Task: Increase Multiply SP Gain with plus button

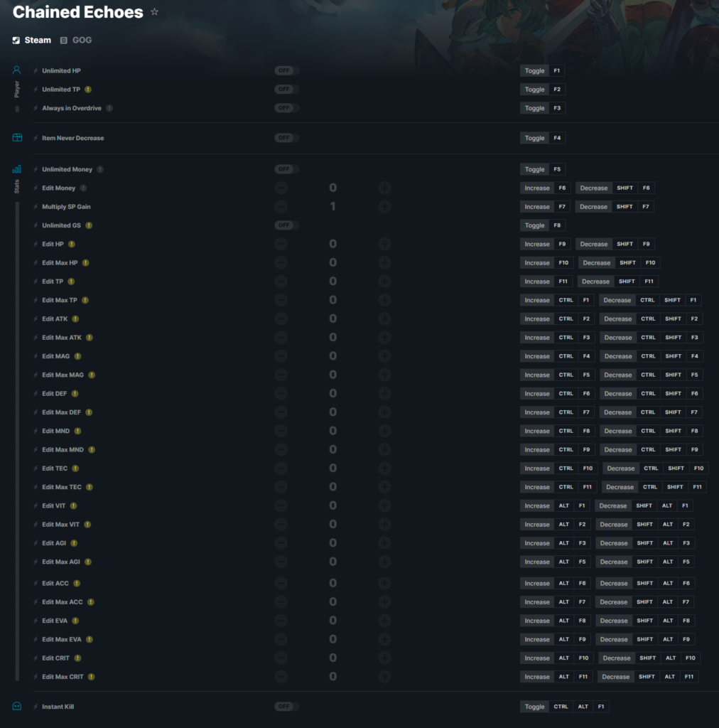Action: [384, 207]
